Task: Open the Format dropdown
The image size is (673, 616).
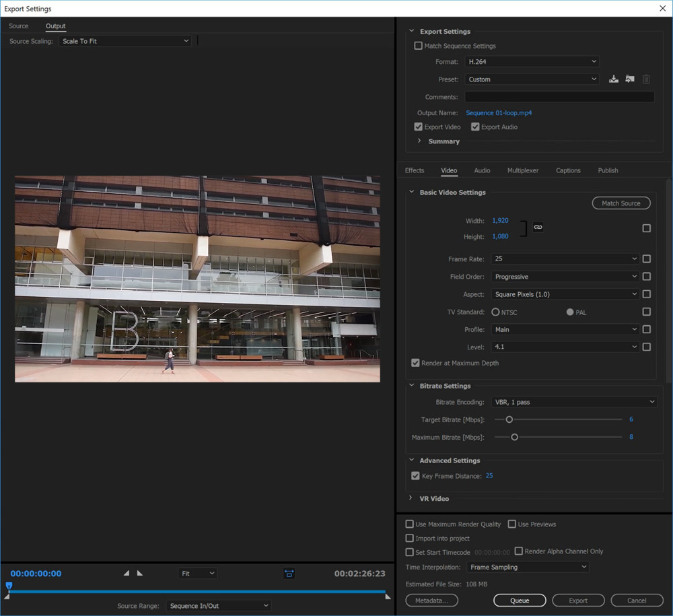Action: click(531, 61)
